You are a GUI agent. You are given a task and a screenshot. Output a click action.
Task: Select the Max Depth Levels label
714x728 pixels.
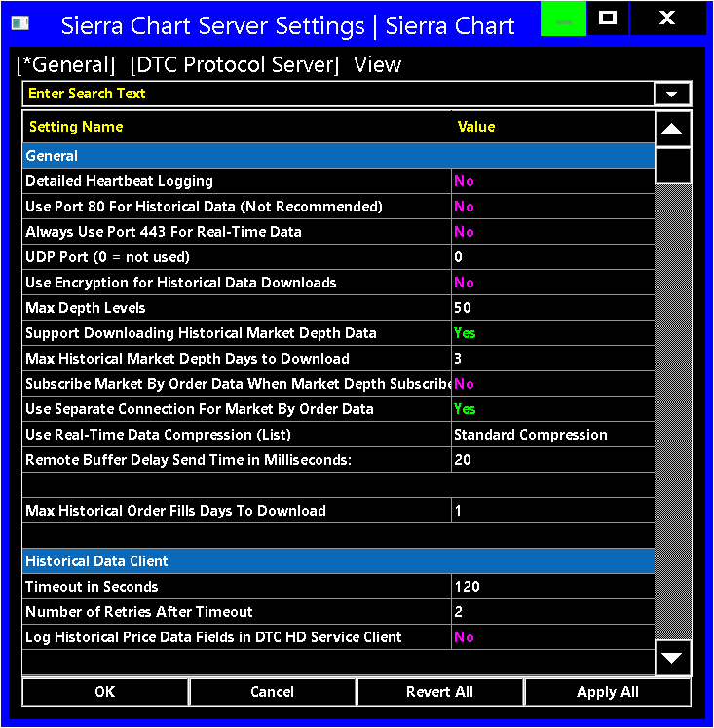click(x=86, y=308)
